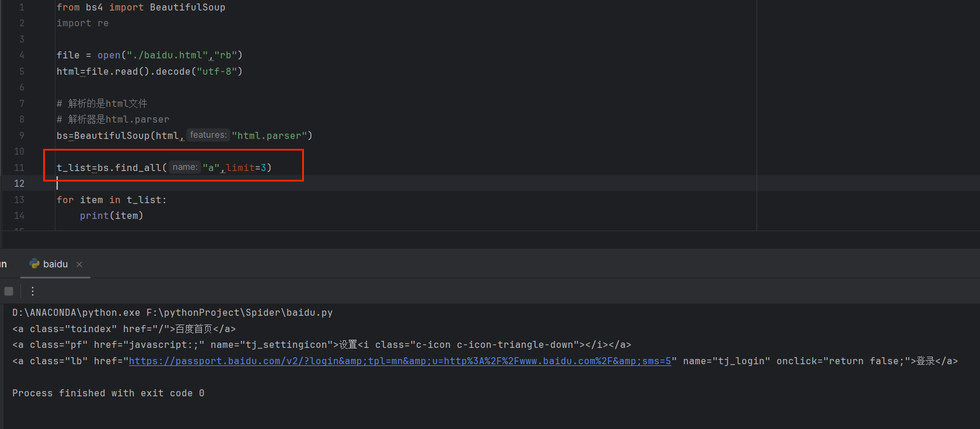Click the Python icon on baidu tab
The image size is (980, 429).
click(x=34, y=264)
